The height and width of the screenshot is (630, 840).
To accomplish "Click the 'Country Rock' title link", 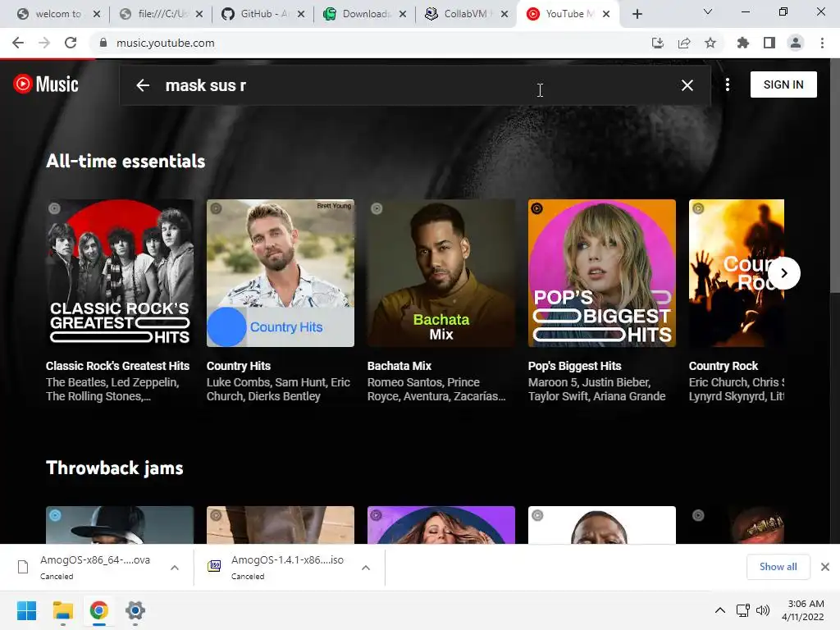I will point(724,366).
